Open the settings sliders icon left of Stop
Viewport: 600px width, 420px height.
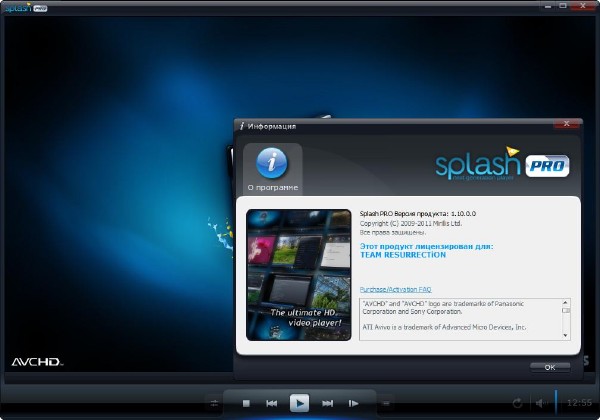pos(214,403)
